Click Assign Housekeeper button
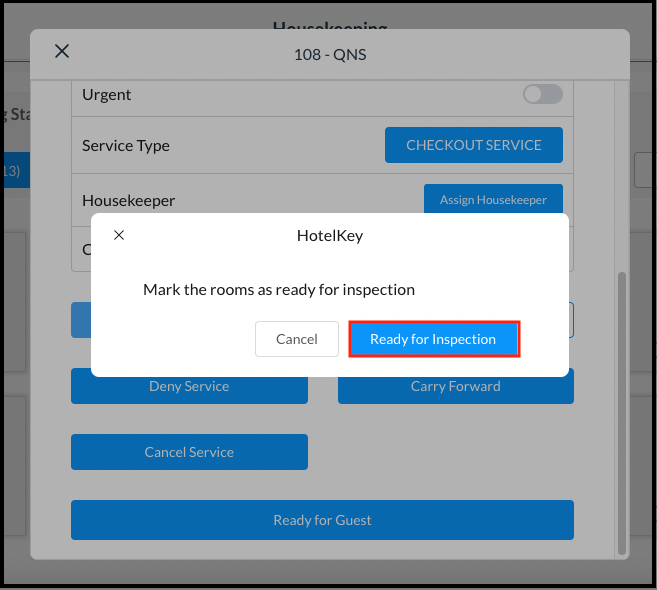657x590 pixels. [x=493, y=199]
